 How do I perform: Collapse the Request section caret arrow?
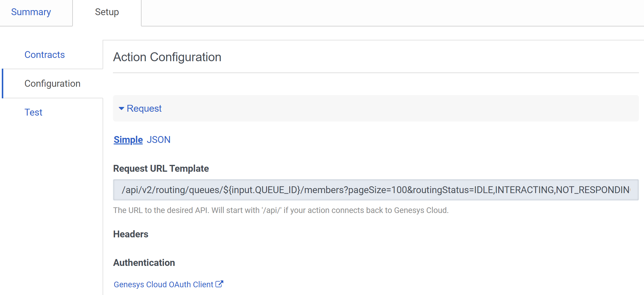121,108
